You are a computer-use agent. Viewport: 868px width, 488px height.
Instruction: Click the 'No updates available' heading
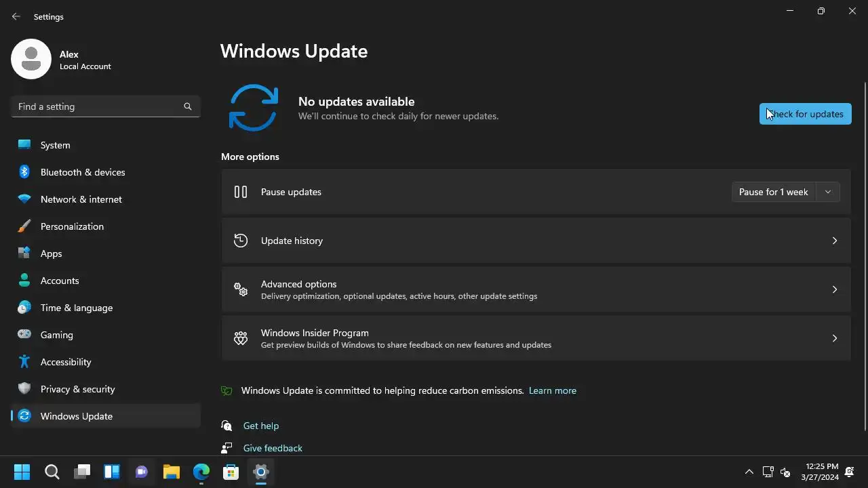coord(356,102)
